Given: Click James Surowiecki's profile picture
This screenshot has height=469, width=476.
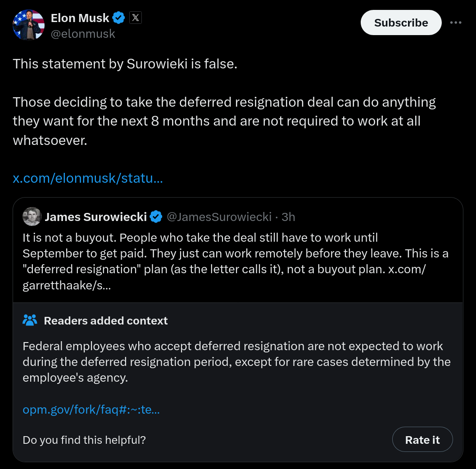Looking at the screenshot, I should [x=32, y=216].
